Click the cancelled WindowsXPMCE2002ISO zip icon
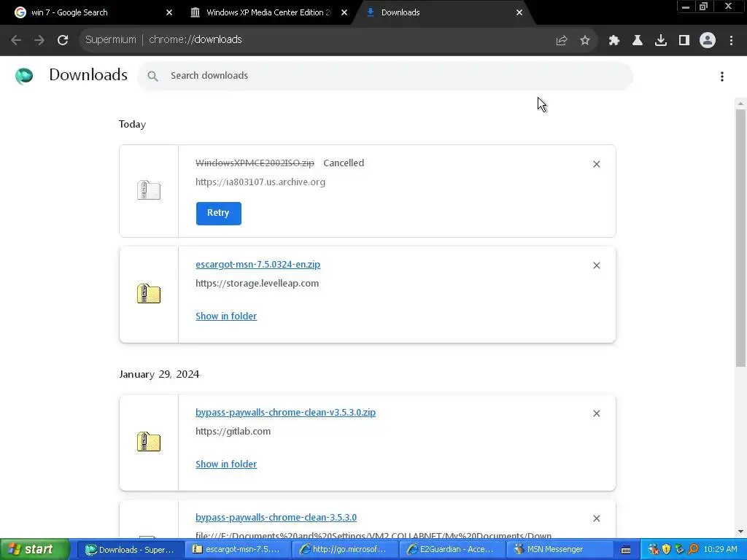 click(x=149, y=190)
